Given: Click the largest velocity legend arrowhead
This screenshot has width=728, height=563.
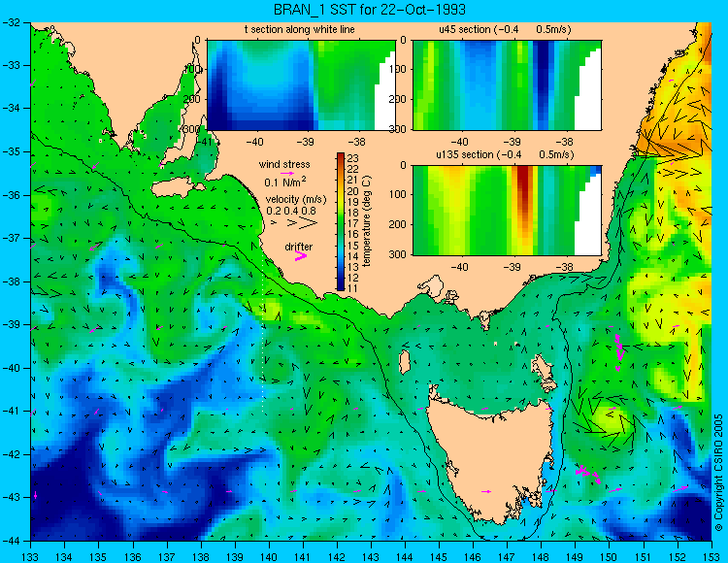Looking at the screenshot, I should (308, 223).
